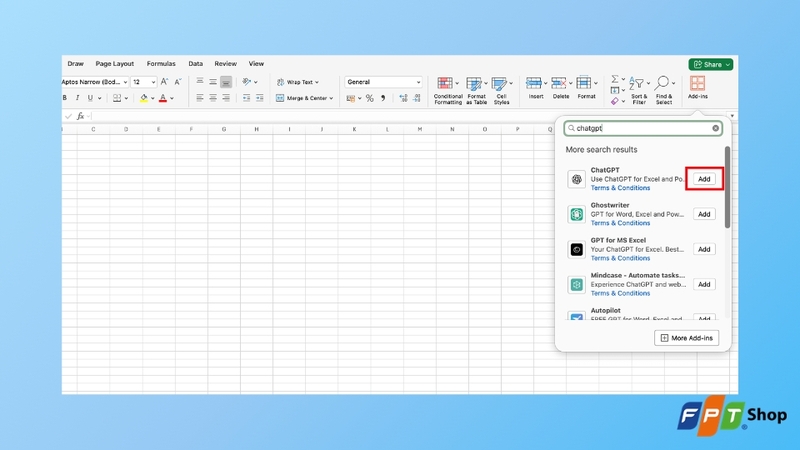Open Cell Styles gallery
This screenshot has height=450, width=800.
[x=501, y=91]
